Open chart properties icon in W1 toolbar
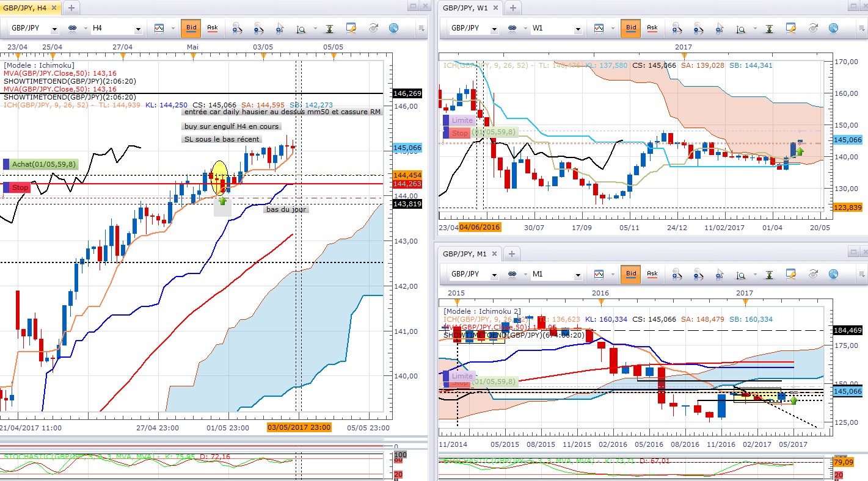Image resolution: width=868 pixels, height=481 pixels. pos(791,28)
